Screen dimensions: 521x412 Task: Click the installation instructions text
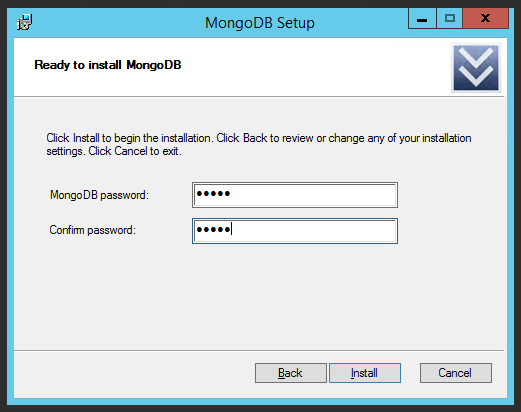pyautogui.click(x=259, y=144)
